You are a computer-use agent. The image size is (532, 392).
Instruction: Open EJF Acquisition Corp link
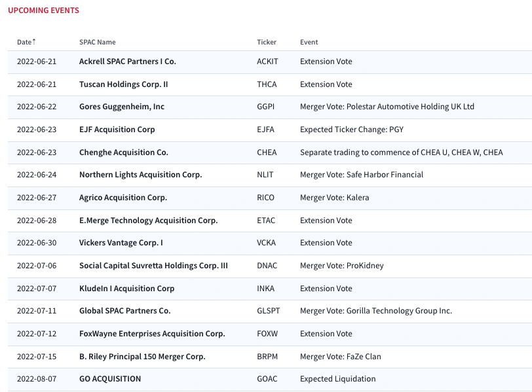click(x=117, y=130)
